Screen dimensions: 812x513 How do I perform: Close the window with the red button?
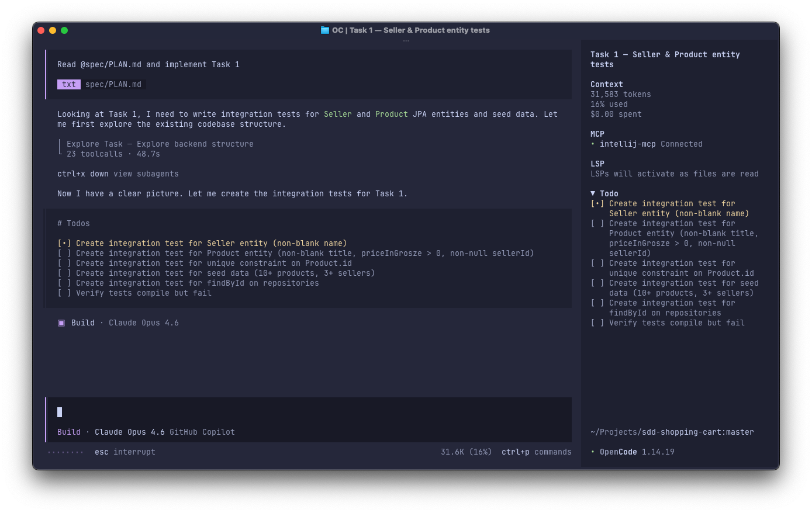pos(41,30)
